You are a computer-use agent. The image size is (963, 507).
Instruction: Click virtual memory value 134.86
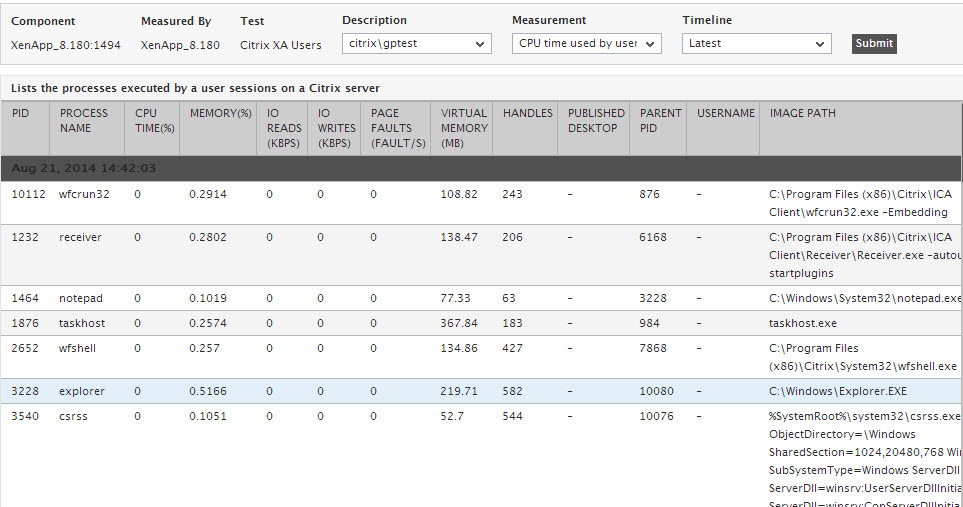[459, 348]
